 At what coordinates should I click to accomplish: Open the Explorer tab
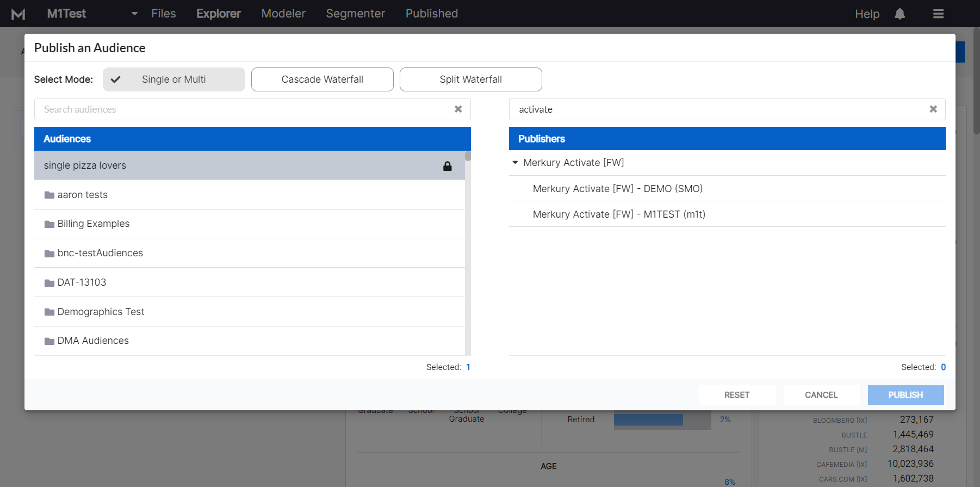click(219, 14)
